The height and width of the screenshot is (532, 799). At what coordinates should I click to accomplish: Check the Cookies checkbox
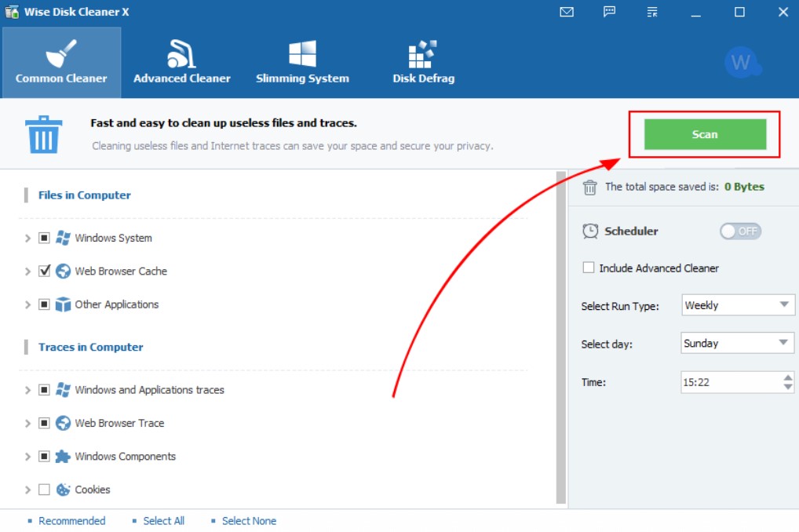[x=44, y=489]
